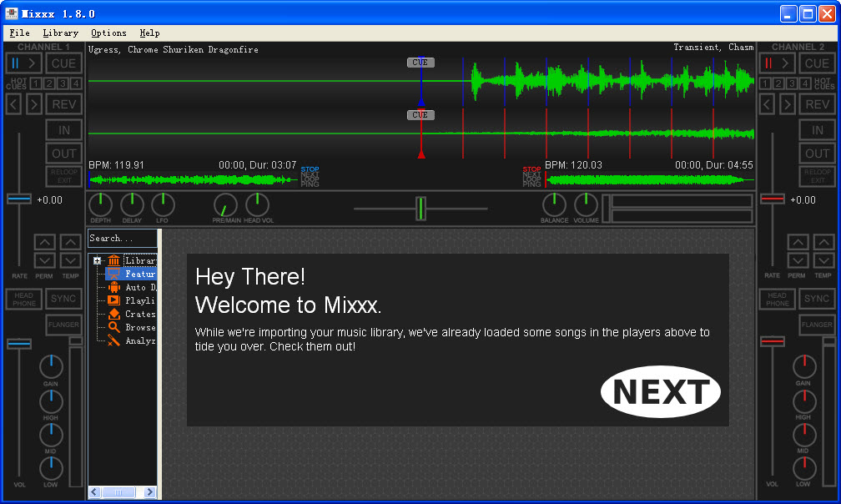This screenshot has height=504, width=841.
Task: Click Channel 1 rate slider handle
Action: [x=19, y=199]
